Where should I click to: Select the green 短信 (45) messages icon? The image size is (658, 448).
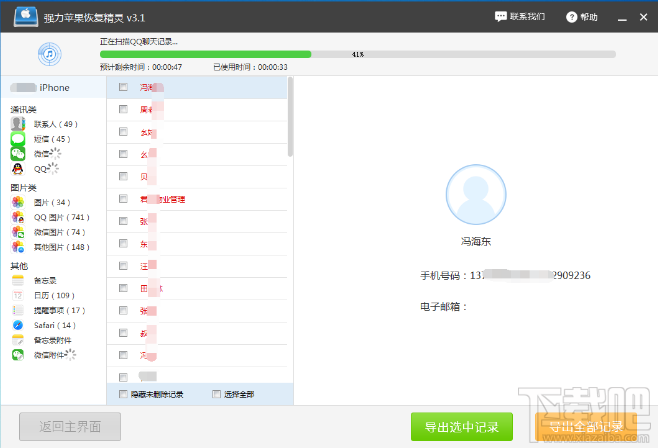click(18, 139)
